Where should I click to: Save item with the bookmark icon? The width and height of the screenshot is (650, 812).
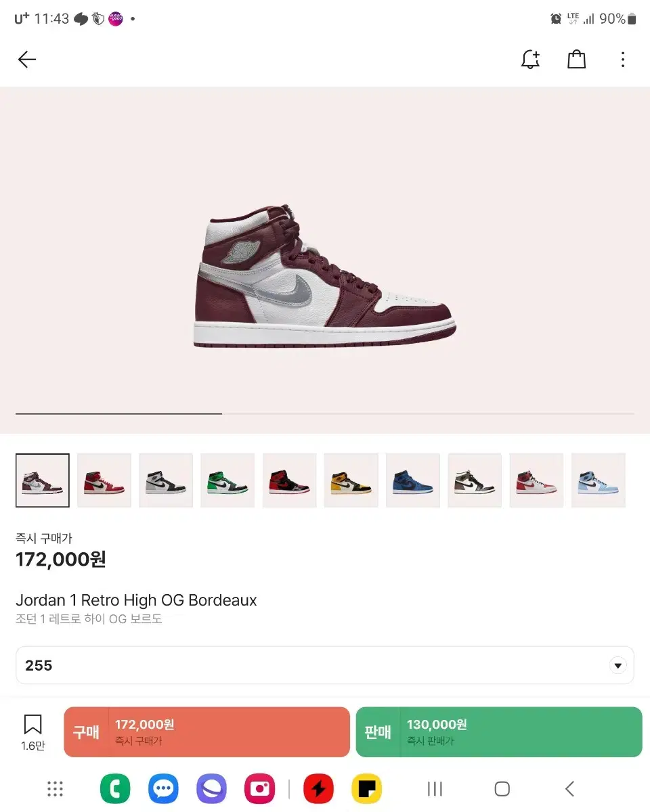[33, 723]
